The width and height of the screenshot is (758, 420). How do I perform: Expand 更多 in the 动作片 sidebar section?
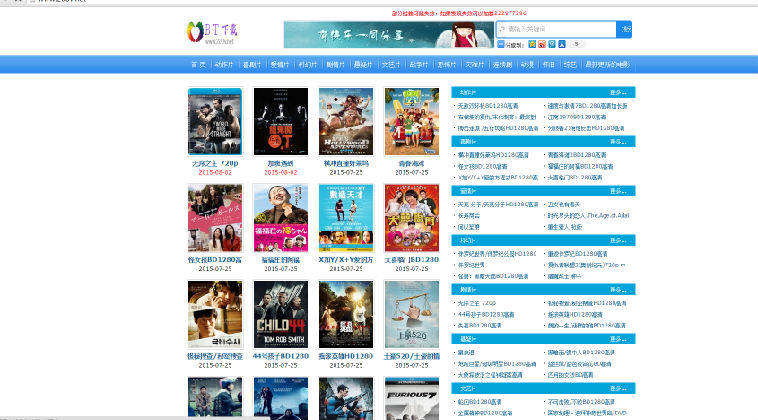[618, 92]
